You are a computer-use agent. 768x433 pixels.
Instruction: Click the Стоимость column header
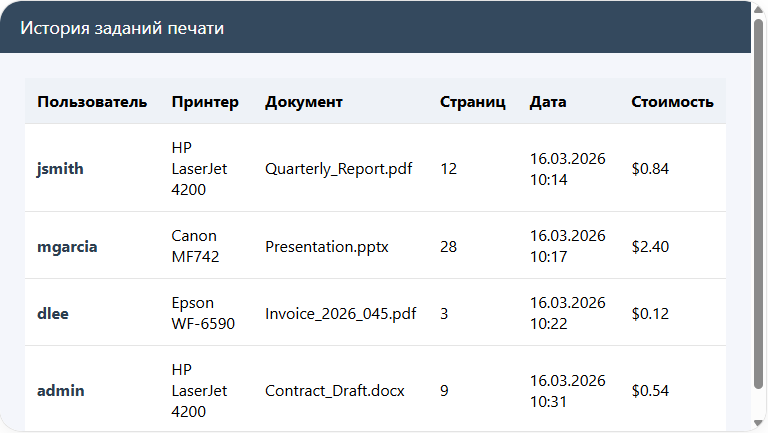pyautogui.click(x=672, y=102)
